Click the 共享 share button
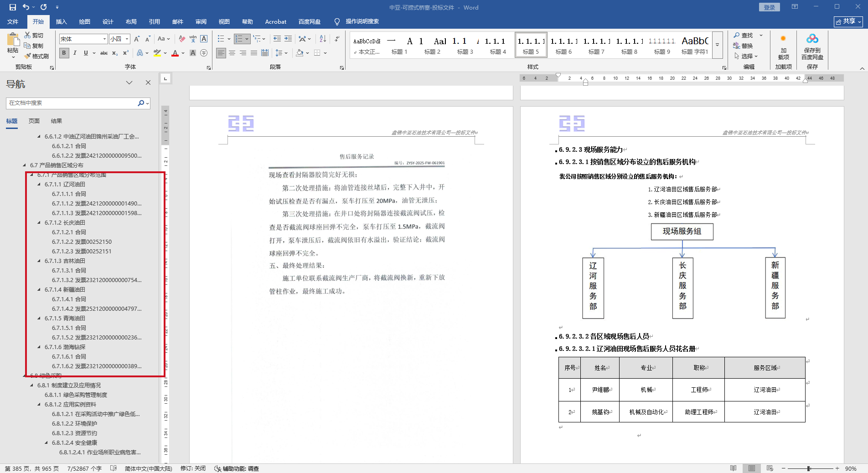The height and width of the screenshot is (473, 868). point(848,21)
